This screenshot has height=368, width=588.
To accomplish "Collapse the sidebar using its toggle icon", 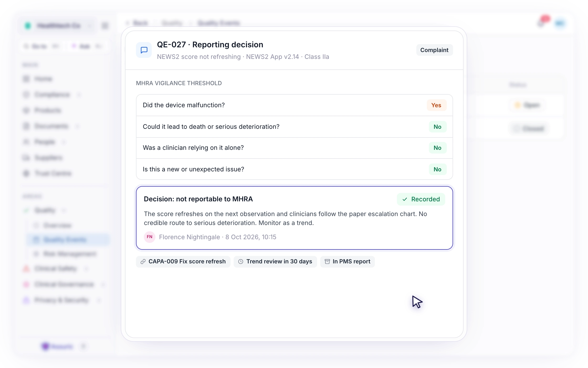I will click(105, 26).
